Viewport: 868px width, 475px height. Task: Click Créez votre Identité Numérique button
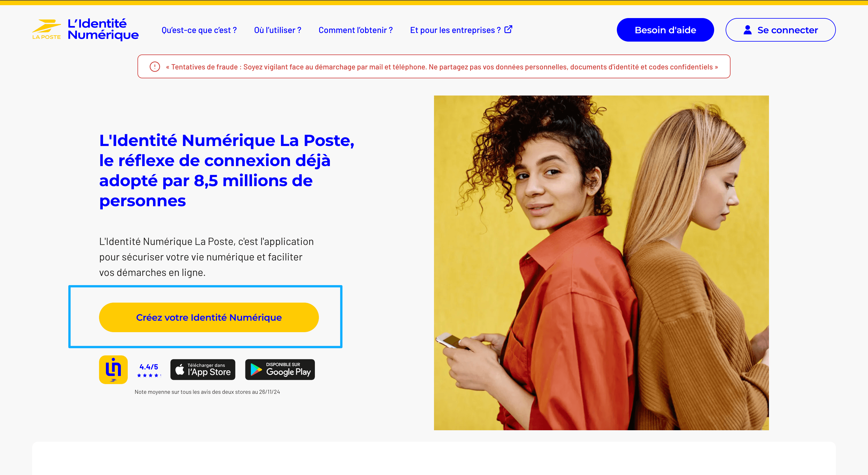coord(209,318)
